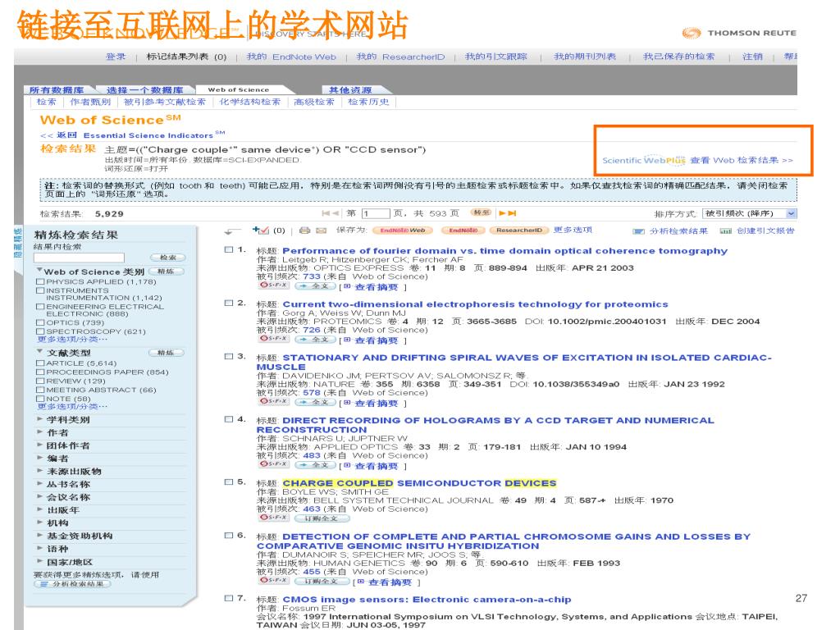Open 高级检索 sub-tab
The height and width of the screenshot is (630, 840).
314,102
